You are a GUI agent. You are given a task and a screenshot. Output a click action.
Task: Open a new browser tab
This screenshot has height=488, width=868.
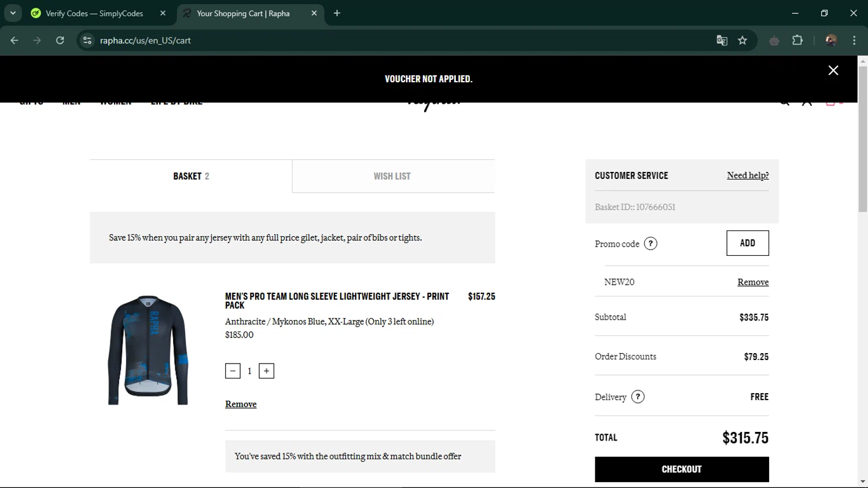click(x=337, y=13)
